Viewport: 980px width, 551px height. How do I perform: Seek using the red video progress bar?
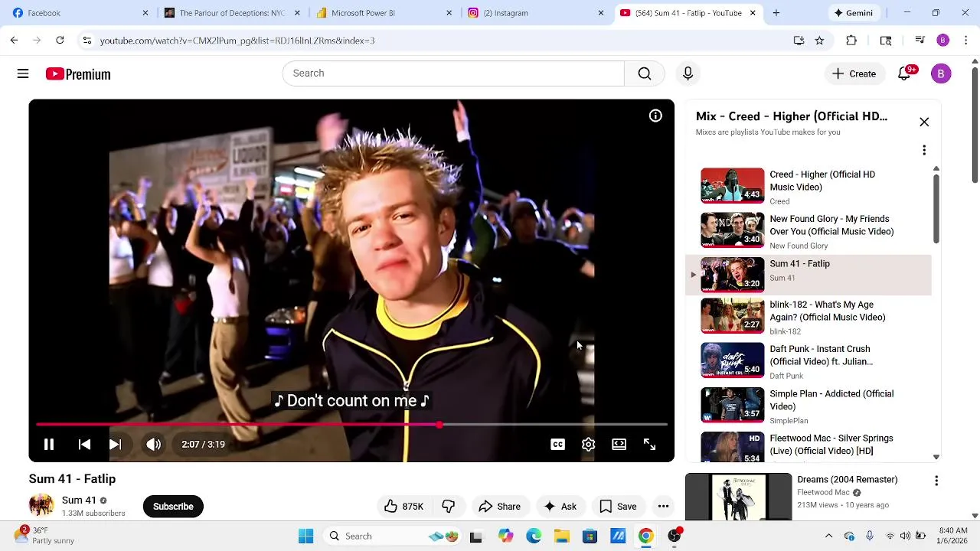click(351, 425)
